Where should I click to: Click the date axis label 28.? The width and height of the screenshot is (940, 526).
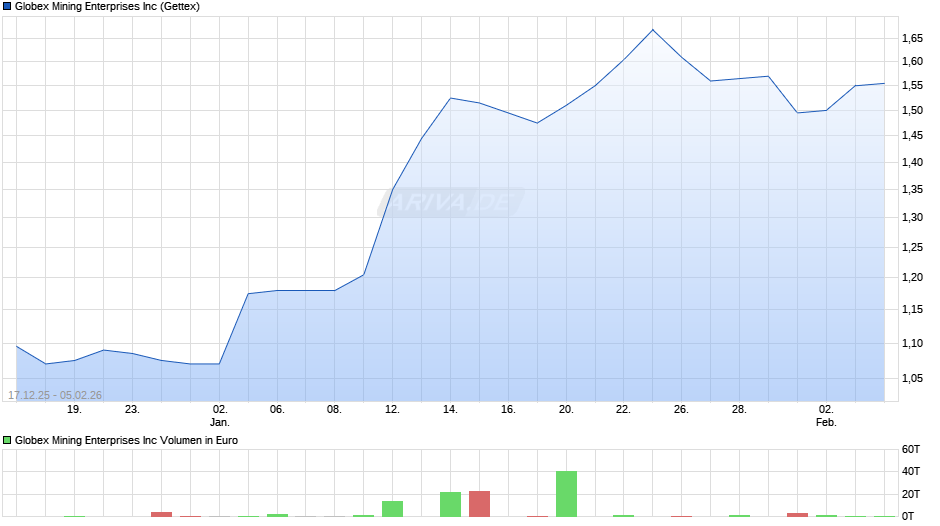click(739, 410)
